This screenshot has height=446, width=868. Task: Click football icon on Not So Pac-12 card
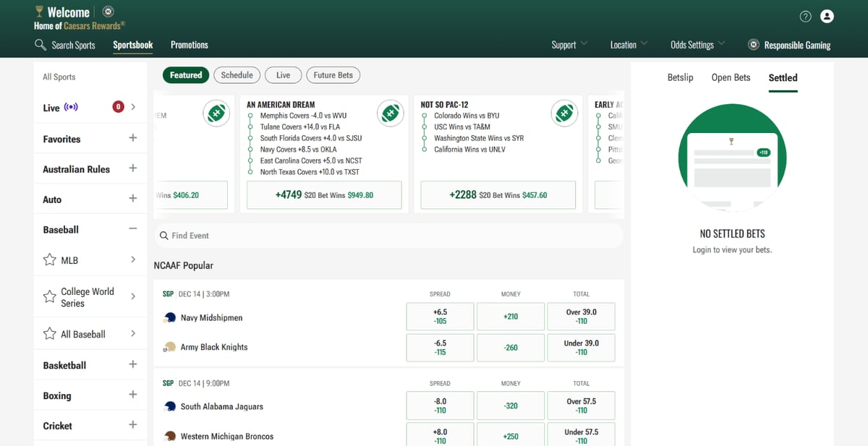tap(564, 113)
